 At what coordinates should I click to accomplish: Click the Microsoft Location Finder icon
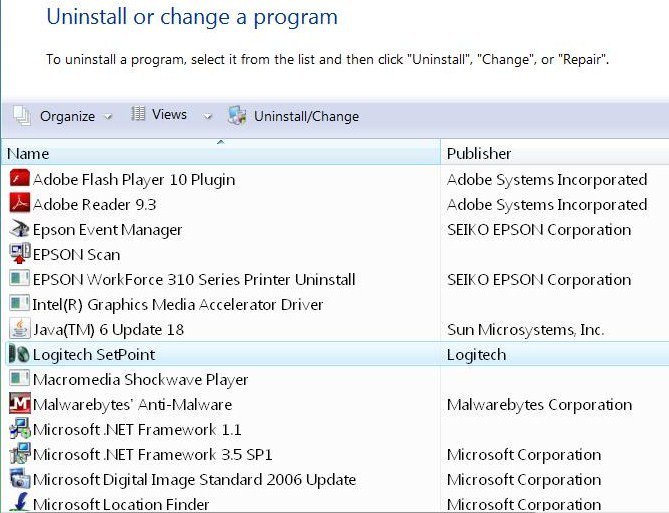tap(20, 502)
